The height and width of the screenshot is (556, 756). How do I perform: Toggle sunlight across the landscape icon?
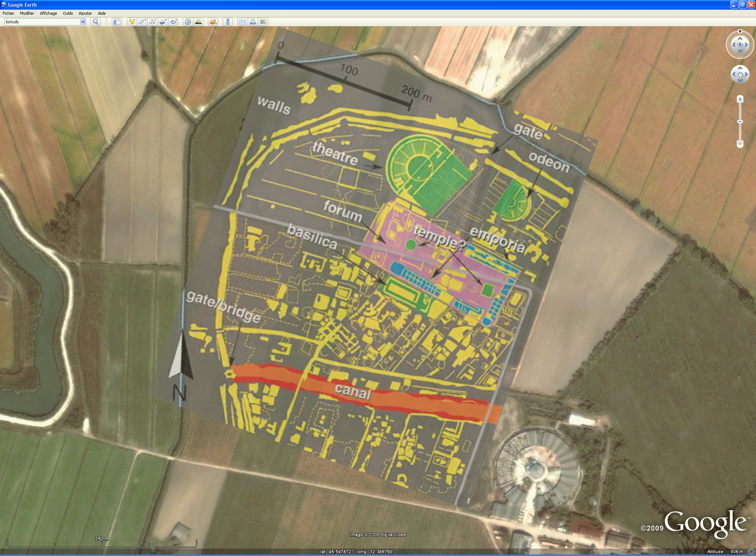(x=198, y=22)
